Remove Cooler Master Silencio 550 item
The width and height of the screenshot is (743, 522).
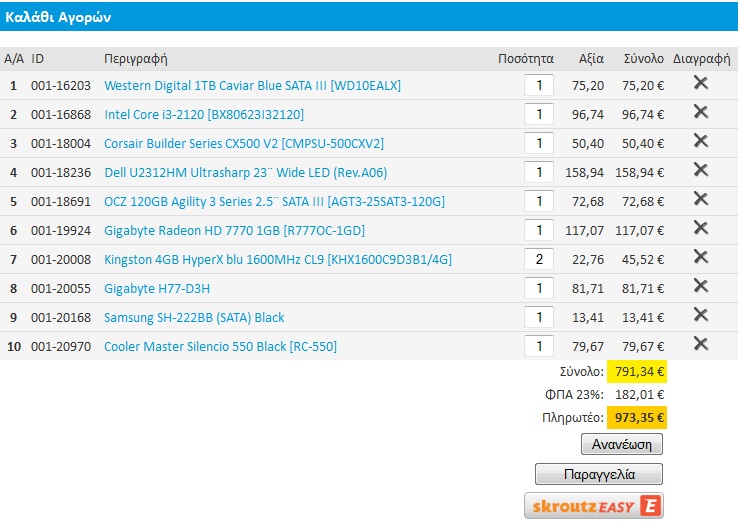(x=700, y=343)
